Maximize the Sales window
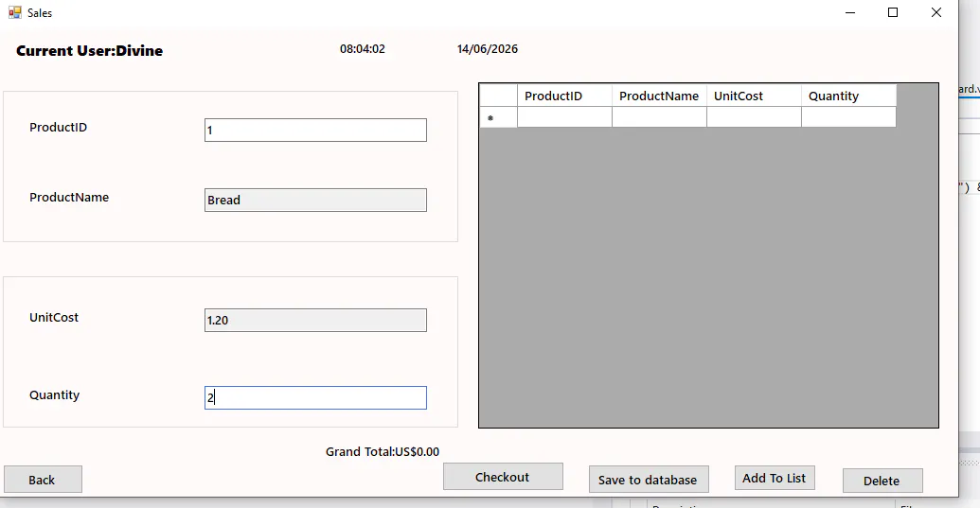 click(893, 12)
